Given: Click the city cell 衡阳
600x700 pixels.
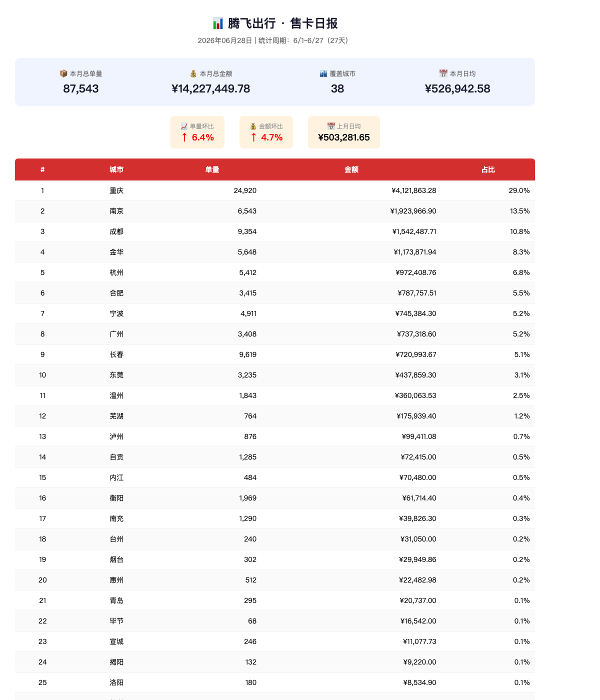Looking at the screenshot, I should click(116, 498).
